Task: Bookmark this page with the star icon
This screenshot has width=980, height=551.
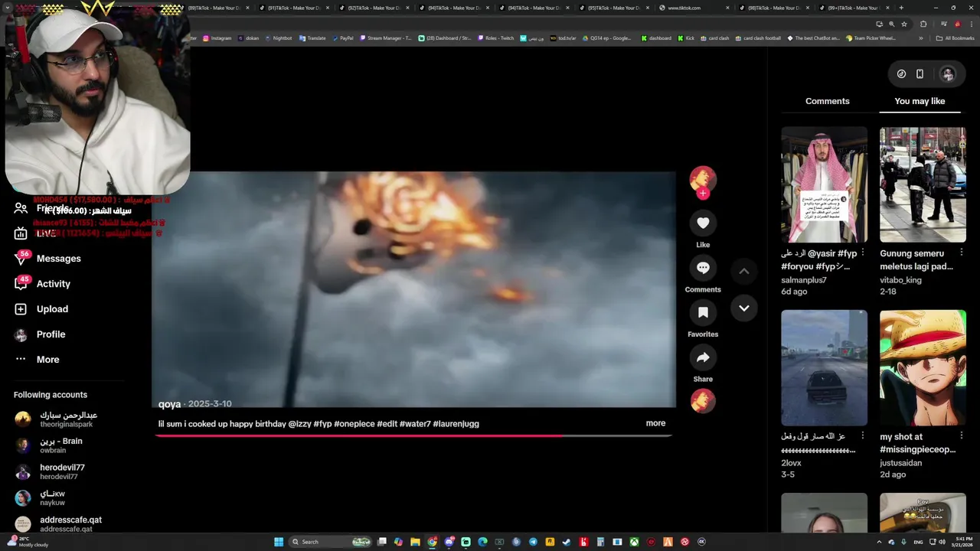Action: [x=904, y=24]
